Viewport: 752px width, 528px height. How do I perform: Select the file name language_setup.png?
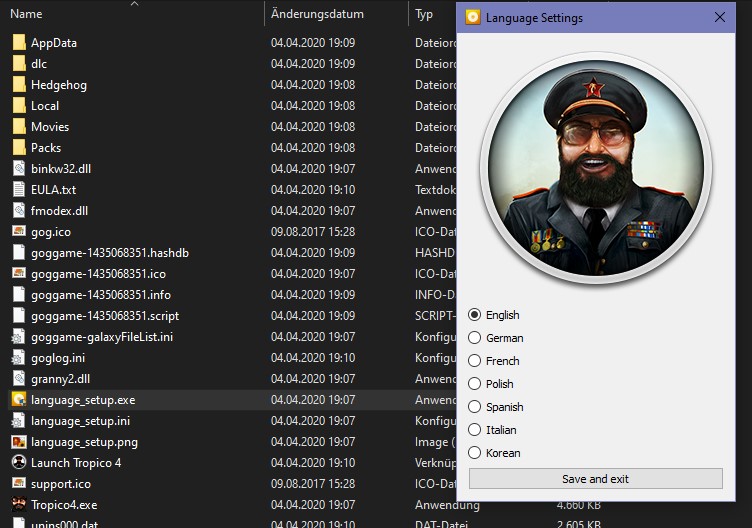click(x=84, y=442)
